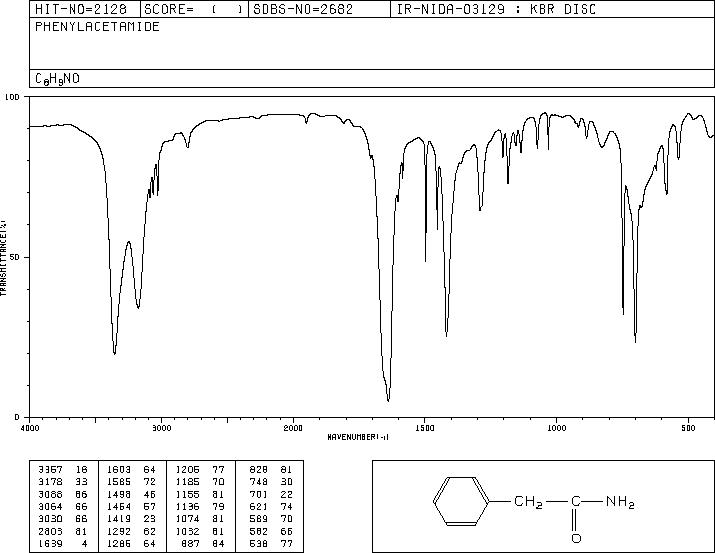Click the molecular formula C8H9NO

point(57,79)
